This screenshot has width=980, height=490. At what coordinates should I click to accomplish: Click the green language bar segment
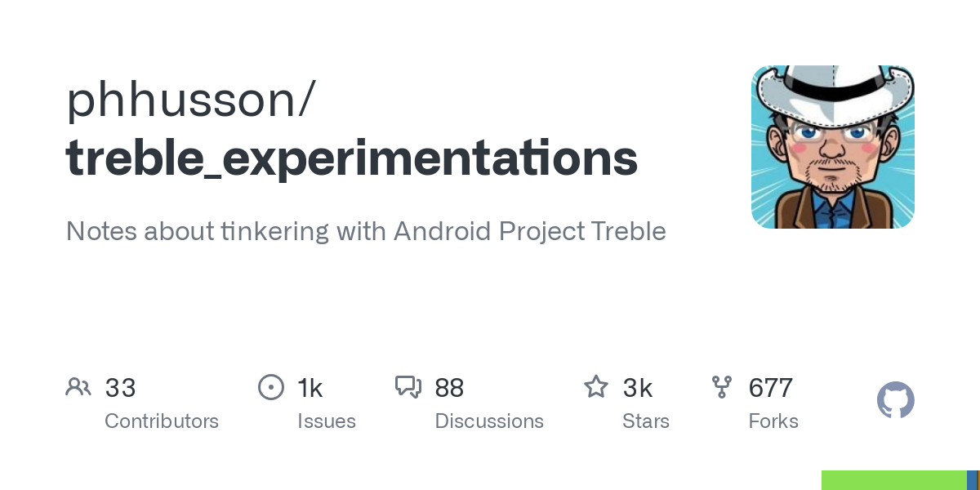894,480
